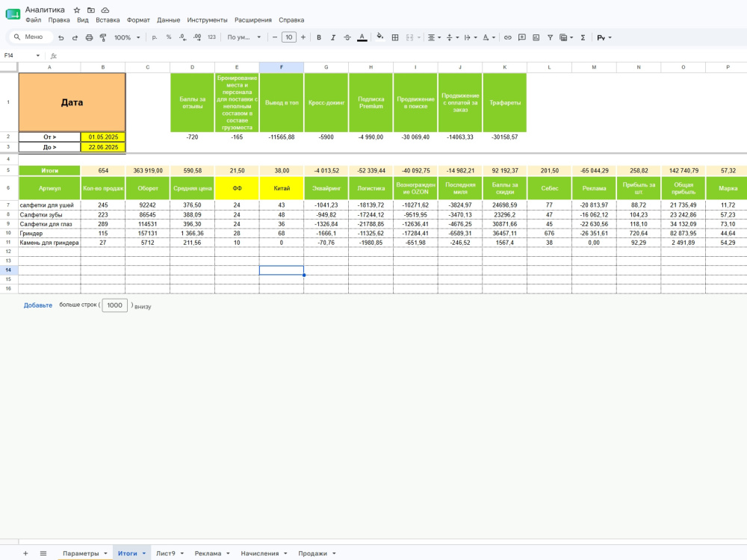Click the font size field showing 10
This screenshot has height=560, width=747.
coord(288,37)
